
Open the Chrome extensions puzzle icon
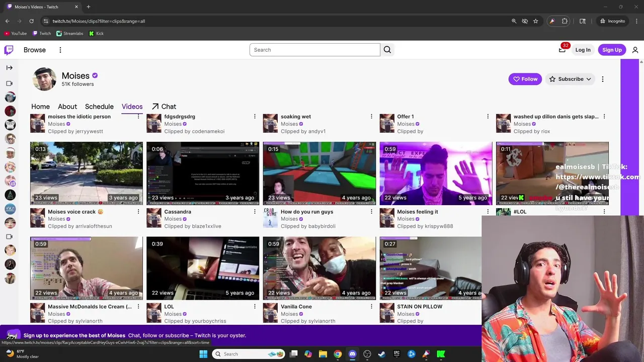pos(565,21)
